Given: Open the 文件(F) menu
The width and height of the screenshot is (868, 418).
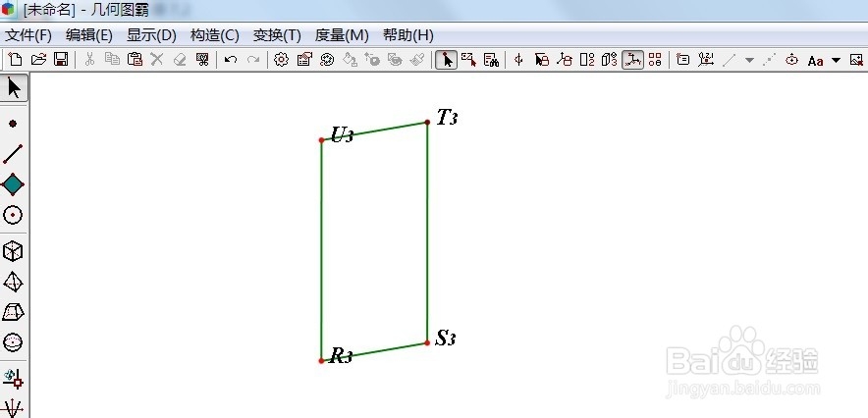Looking at the screenshot, I should tap(28, 35).
